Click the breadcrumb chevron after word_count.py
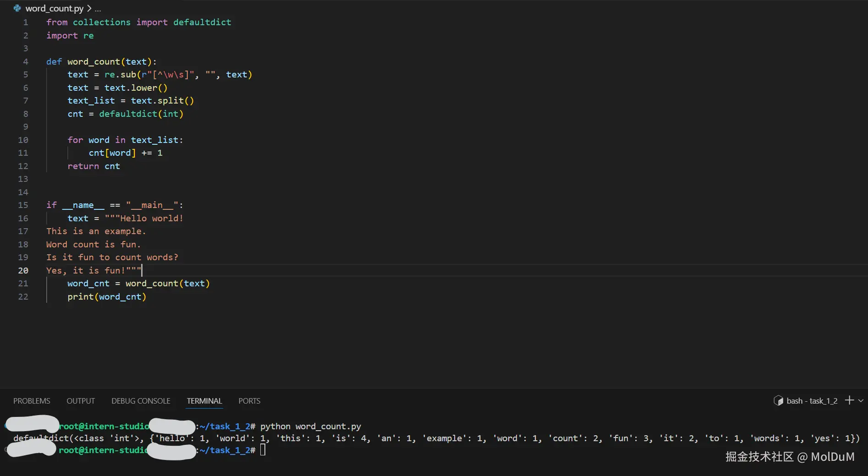 pyautogui.click(x=89, y=8)
